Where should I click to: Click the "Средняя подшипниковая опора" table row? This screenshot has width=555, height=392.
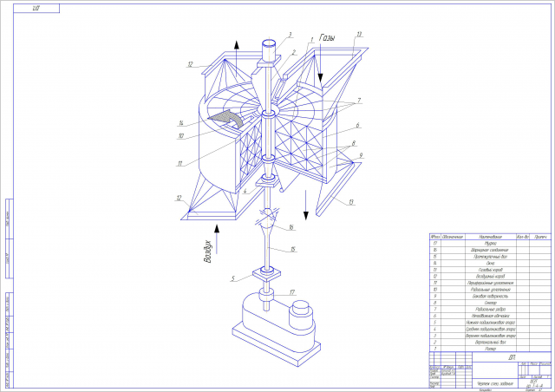coord(490,329)
